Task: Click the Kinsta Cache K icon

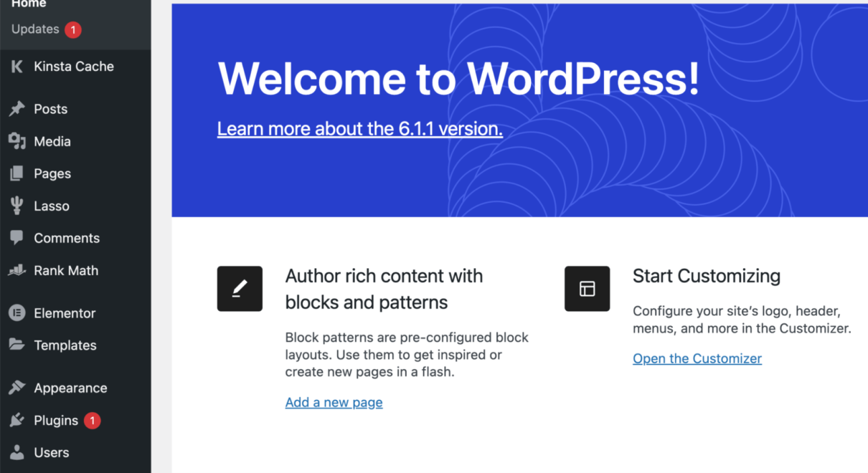Action: (x=16, y=67)
